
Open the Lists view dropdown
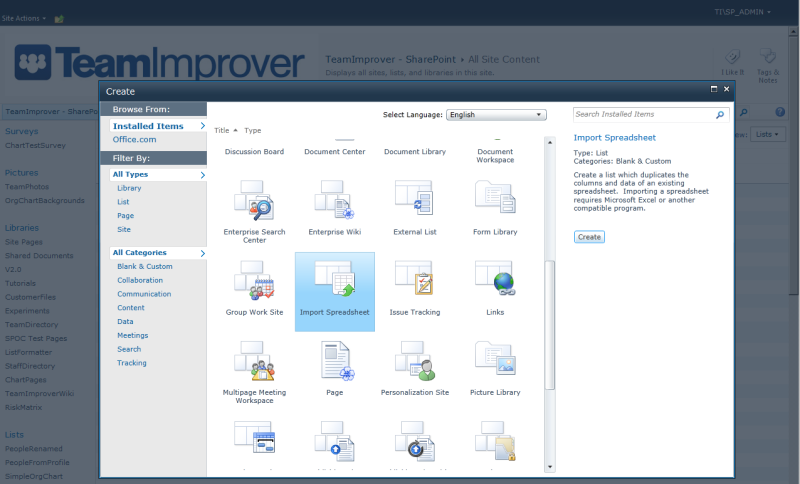(x=767, y=134)
